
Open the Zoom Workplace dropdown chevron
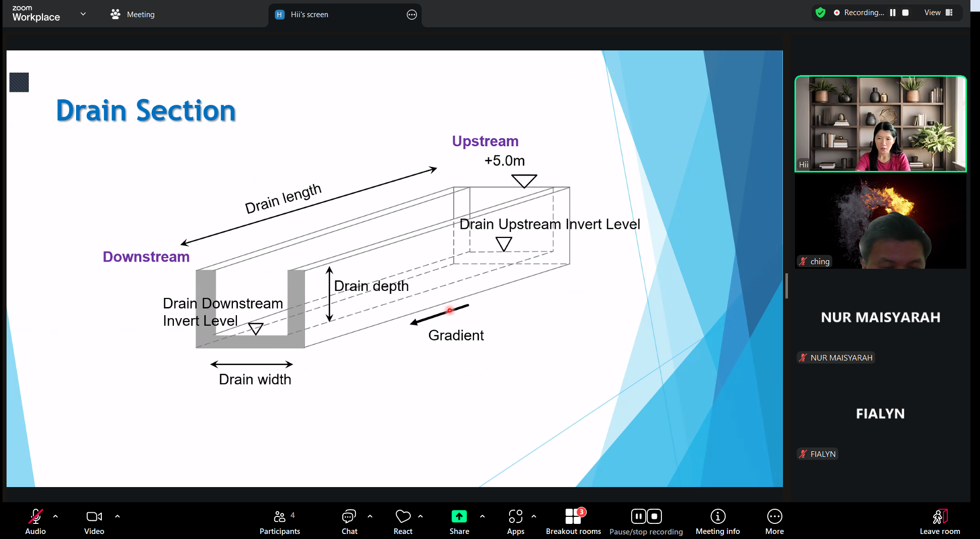tap(83, 14)
